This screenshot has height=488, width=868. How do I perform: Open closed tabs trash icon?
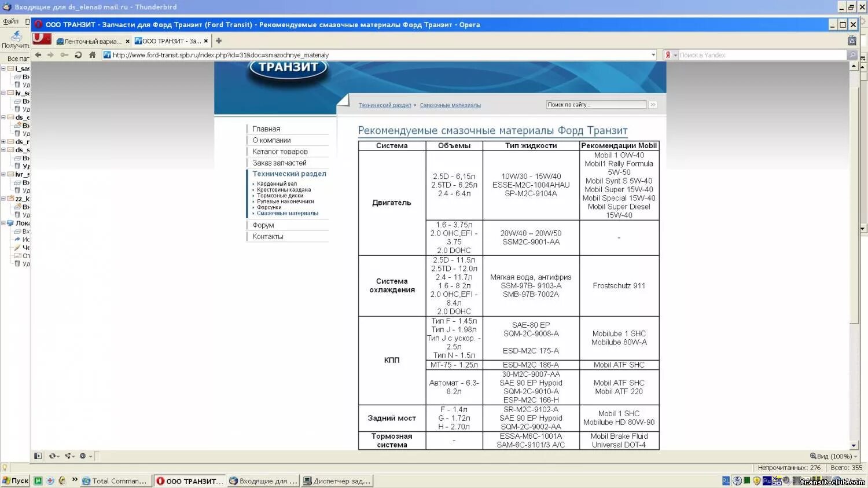(x=852, y=41)
